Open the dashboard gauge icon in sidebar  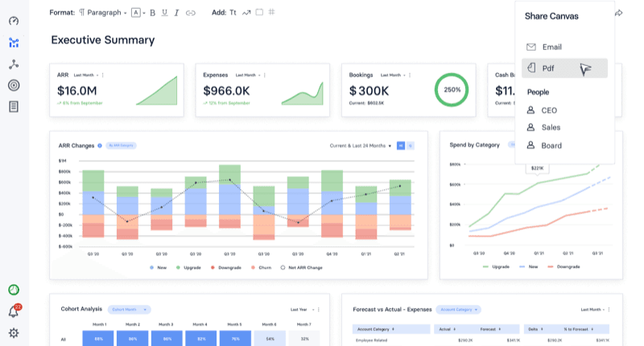[x=14, y=21]
